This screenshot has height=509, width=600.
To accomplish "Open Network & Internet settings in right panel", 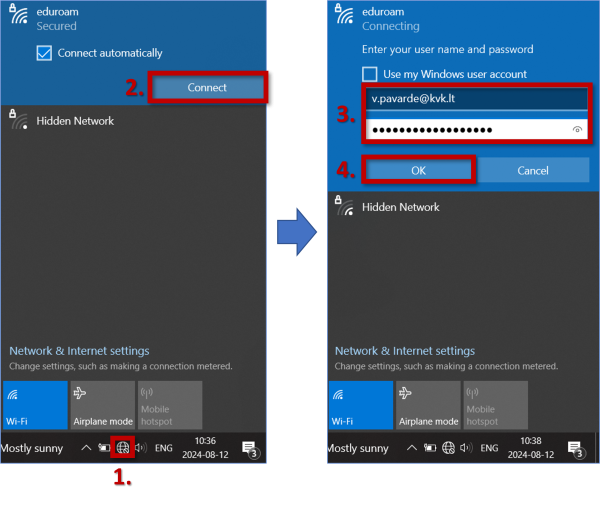I will coord(405,351).
